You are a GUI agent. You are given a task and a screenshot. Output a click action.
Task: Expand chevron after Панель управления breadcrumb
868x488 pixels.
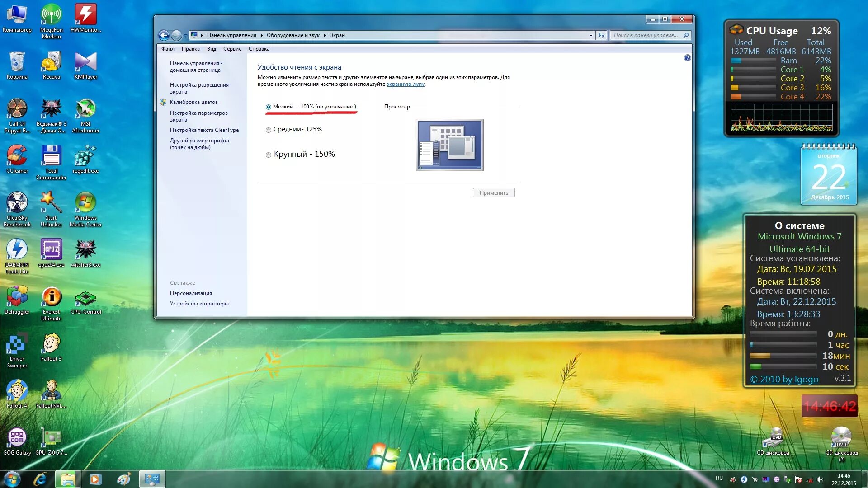(261, 35)
